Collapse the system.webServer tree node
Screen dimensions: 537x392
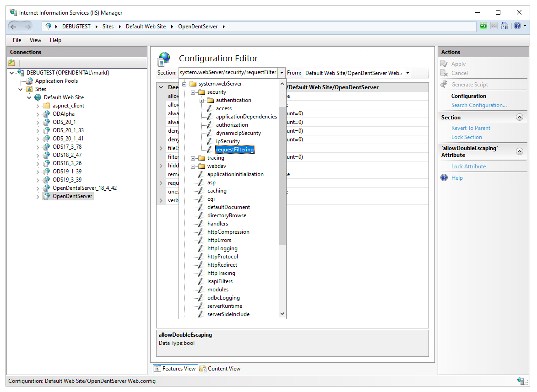coord(184,84)
